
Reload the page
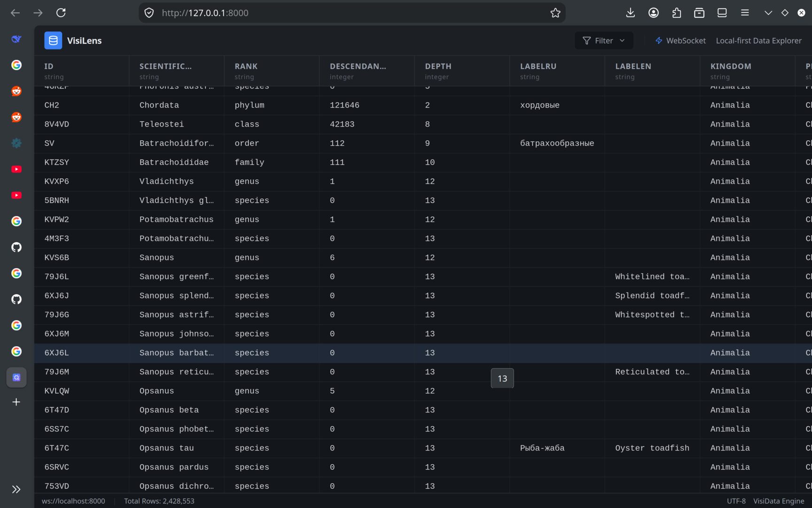[x=61, y=13]
